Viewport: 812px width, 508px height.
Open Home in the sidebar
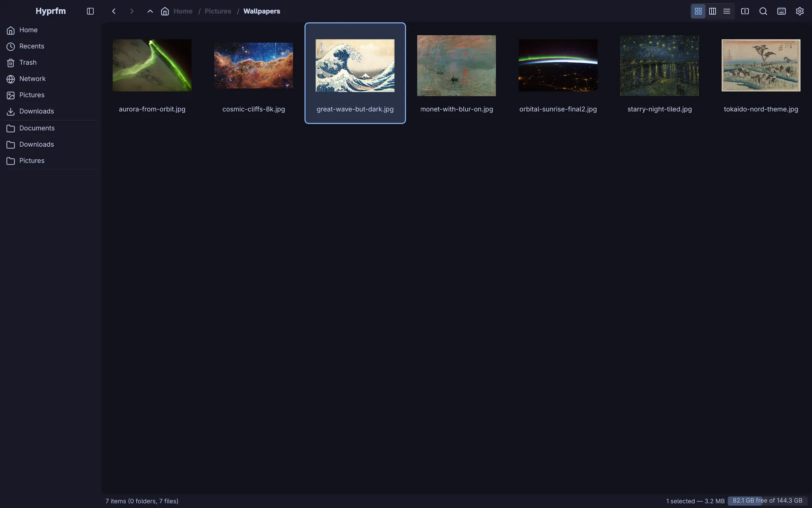(51, 30)
